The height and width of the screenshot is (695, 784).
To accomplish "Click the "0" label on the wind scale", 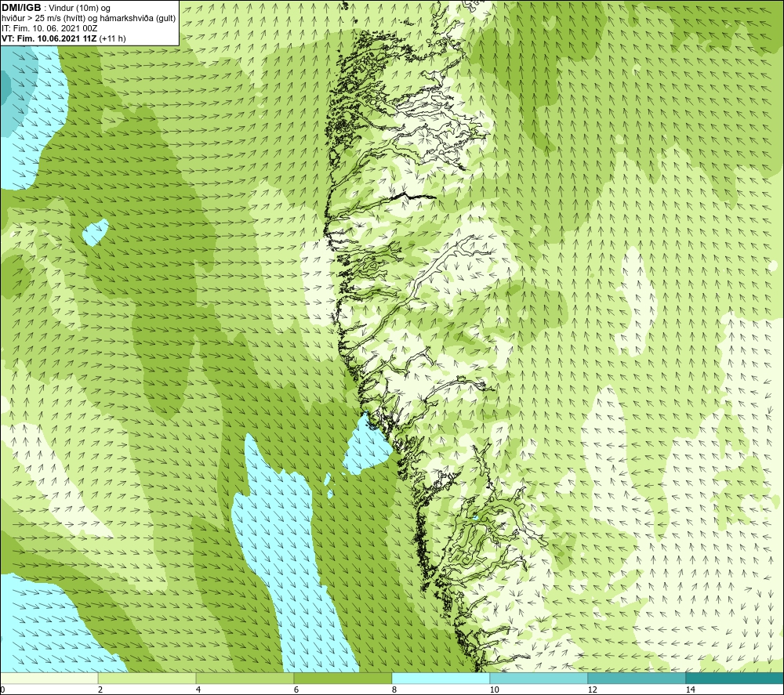I will (2, 690).
